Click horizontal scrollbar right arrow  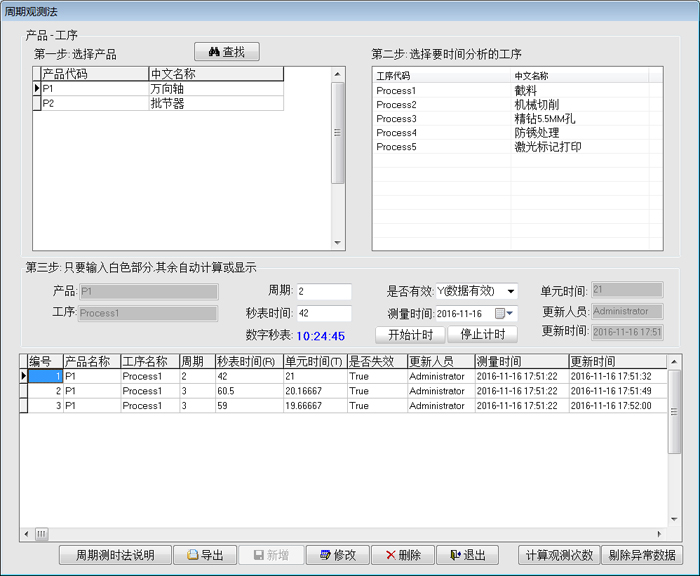(x=660, y=534)
